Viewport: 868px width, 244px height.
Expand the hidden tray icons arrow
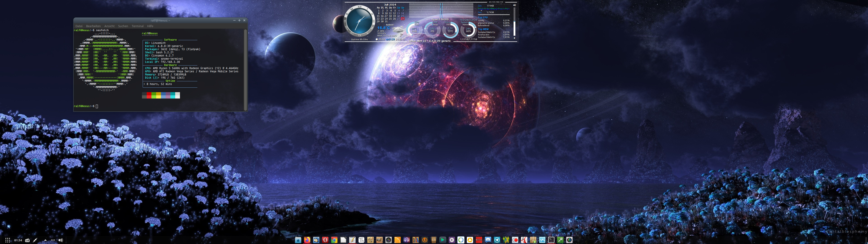click(45, 240)
